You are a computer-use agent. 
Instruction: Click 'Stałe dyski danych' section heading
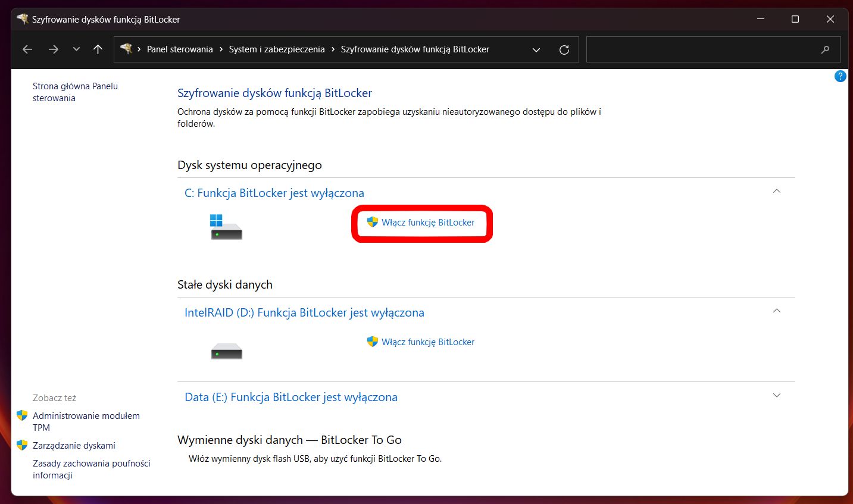(225, 284)
